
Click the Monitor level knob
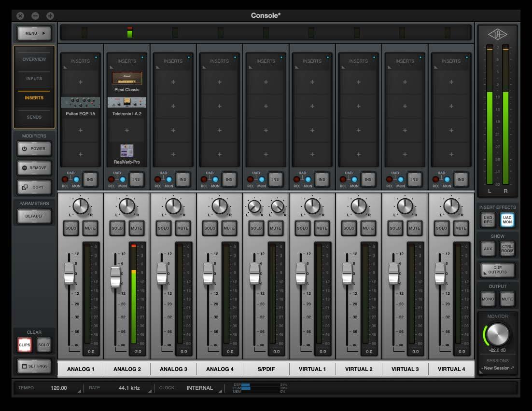click(x=498, y=334)
